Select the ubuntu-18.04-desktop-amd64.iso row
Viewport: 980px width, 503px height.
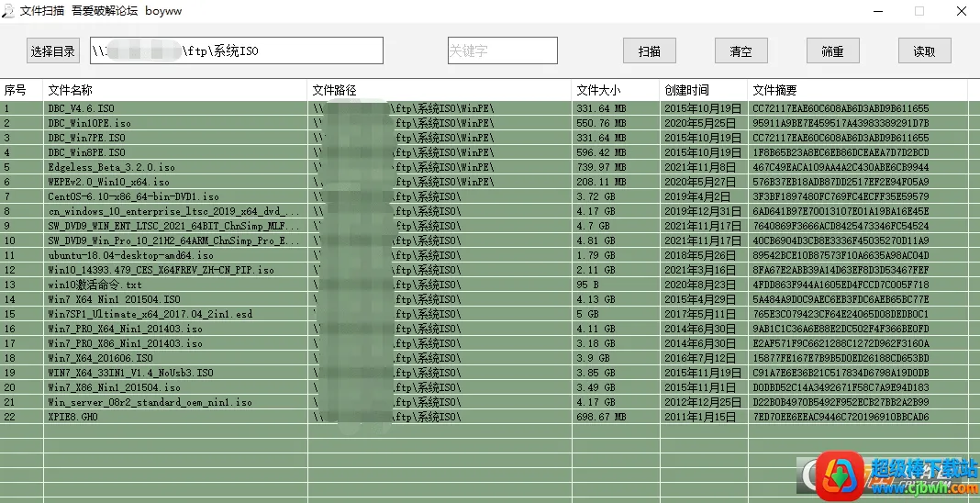[484, 255]
